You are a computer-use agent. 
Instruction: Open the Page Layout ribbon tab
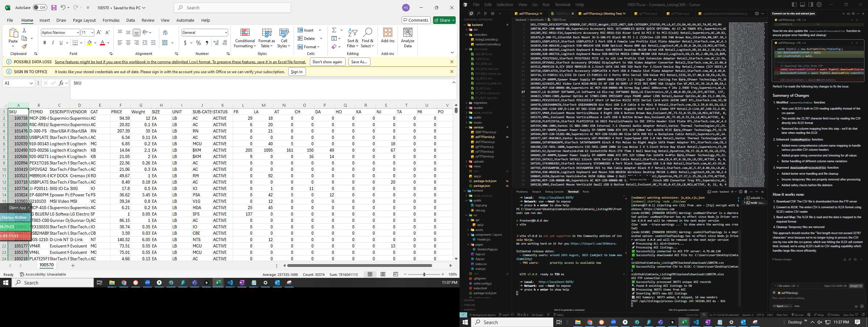(84, 20)
